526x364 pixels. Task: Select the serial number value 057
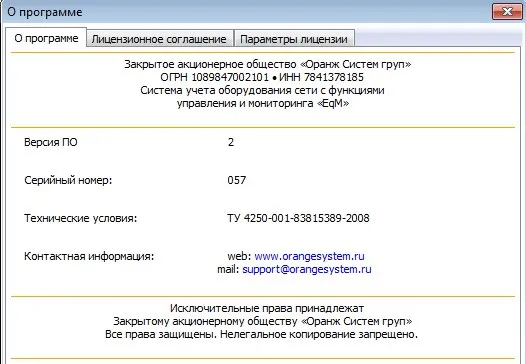[236, 180]
